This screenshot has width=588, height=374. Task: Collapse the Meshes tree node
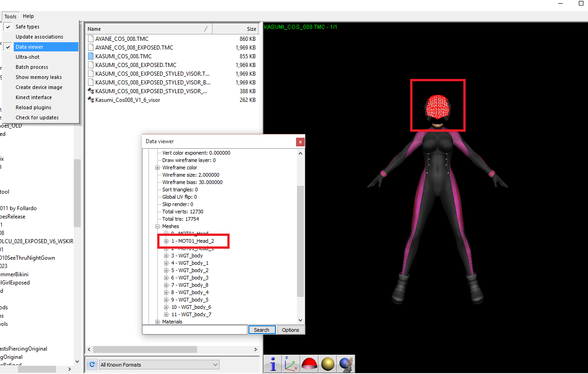pos(158,226)
